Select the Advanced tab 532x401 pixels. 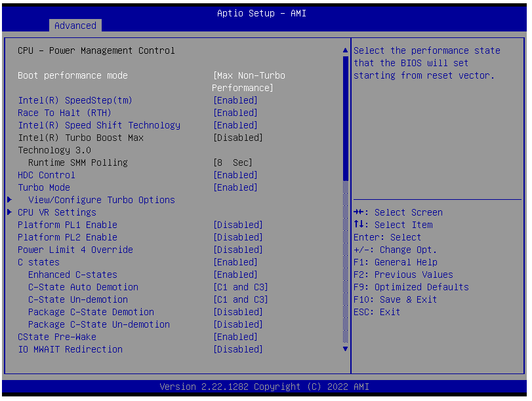(x=75, y=26)
